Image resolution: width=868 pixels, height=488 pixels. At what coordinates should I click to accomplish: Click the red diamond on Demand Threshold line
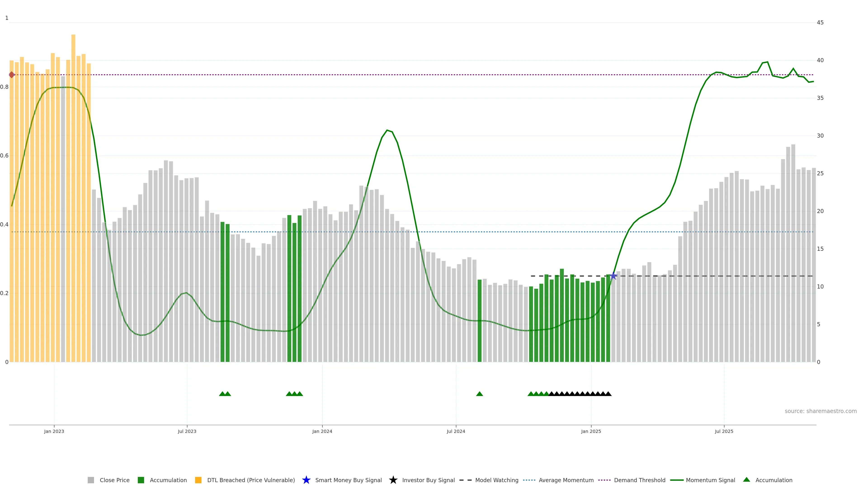coord(12,75)
